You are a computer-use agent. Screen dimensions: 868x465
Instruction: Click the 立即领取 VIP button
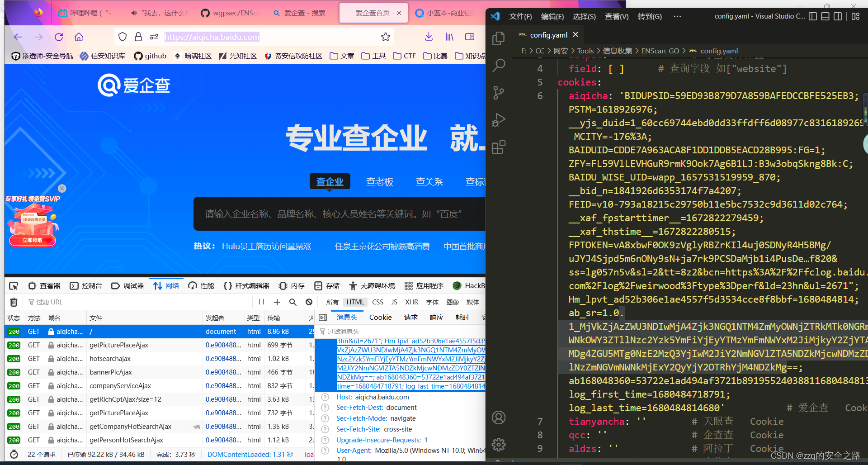pos(32,240)
